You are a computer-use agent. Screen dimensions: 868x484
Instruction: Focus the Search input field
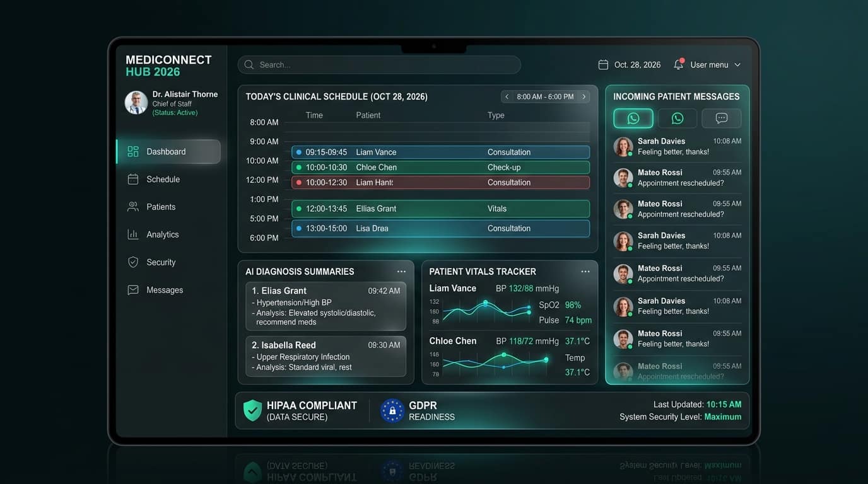click(x=379, y=65)
